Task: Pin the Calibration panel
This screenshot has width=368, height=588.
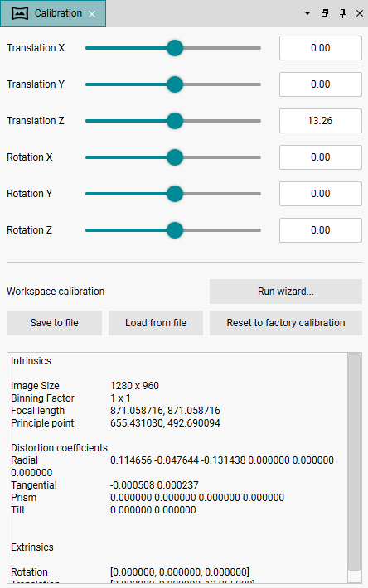Action: click(342, 13)
